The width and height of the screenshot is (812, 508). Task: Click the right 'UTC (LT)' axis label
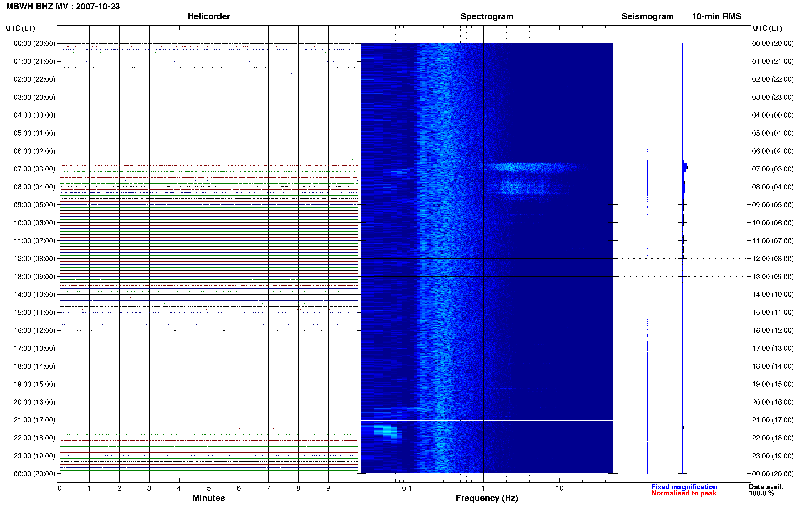coord(767,28)
